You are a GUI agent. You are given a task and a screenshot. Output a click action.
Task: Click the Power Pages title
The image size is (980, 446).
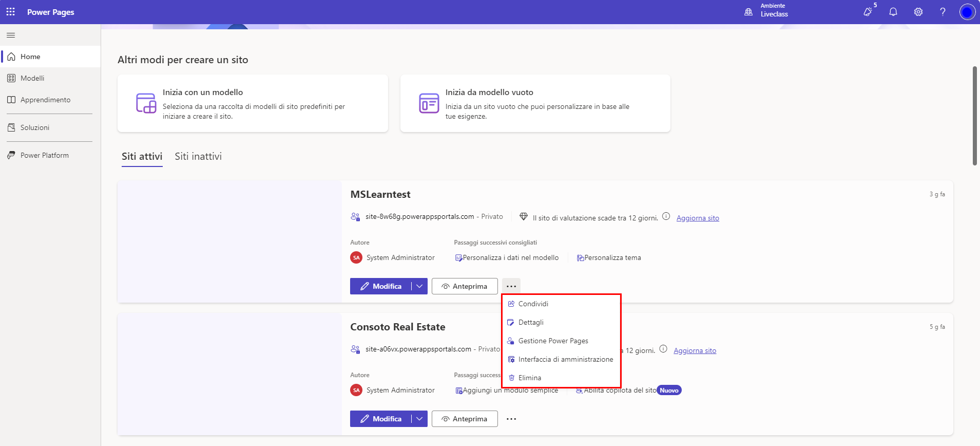point(51,12)
